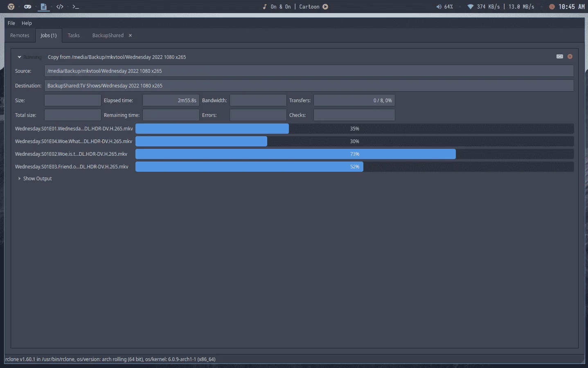The image size is (588, 368).
Task: Open the Chrome browser workspace icon
Action: point(11,7)
